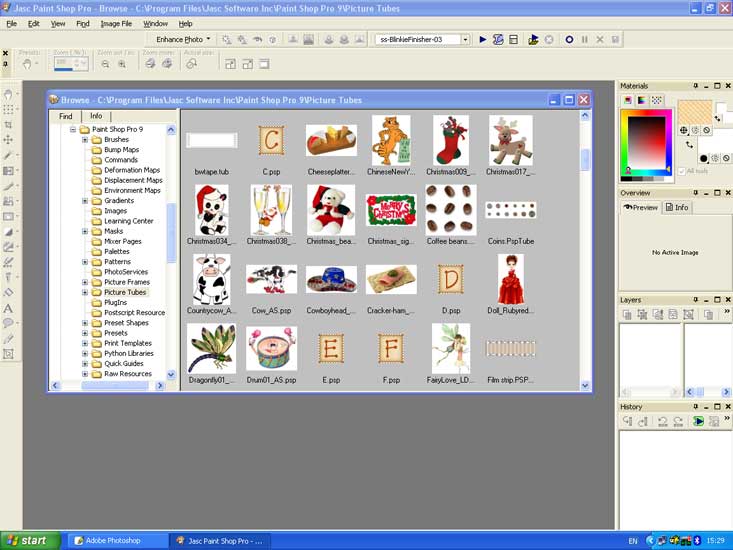Viewport: 733px width, 550px height.
Task: Expand the Brushes folder
Action: [85, 139]
